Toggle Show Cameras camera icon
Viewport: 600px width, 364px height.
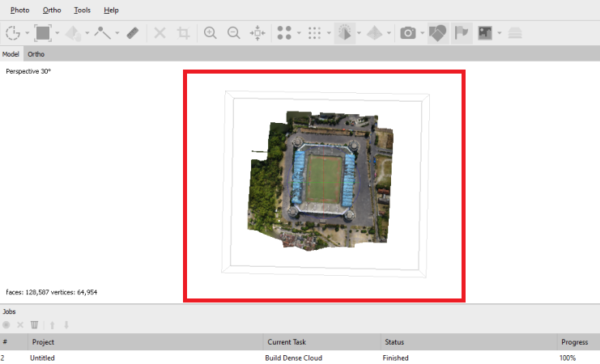[408, 33]
